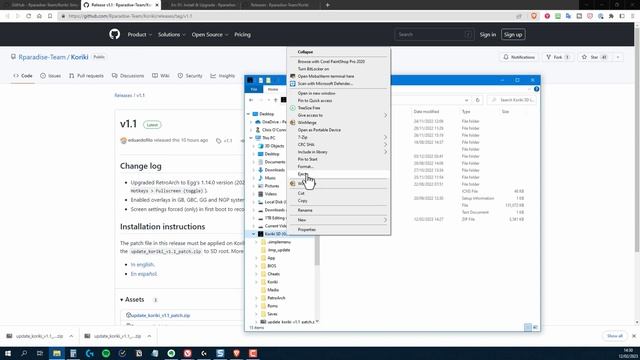Dismiss the downloads bar X
640x360 pixels.
(x=634, y=336)
